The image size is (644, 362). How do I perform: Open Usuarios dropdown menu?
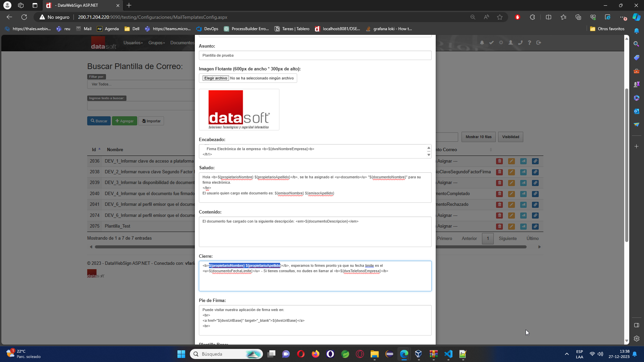[133, 43]
